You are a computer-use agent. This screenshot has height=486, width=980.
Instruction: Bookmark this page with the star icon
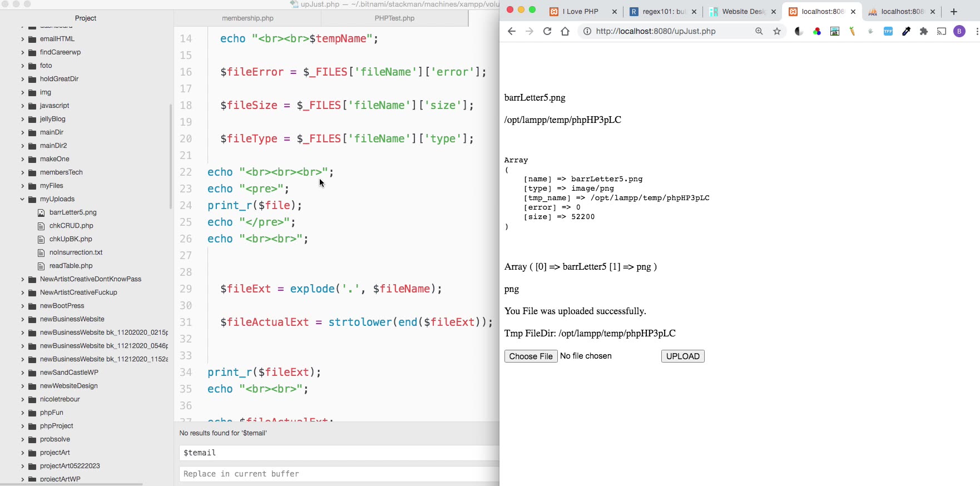pos(777,31)
